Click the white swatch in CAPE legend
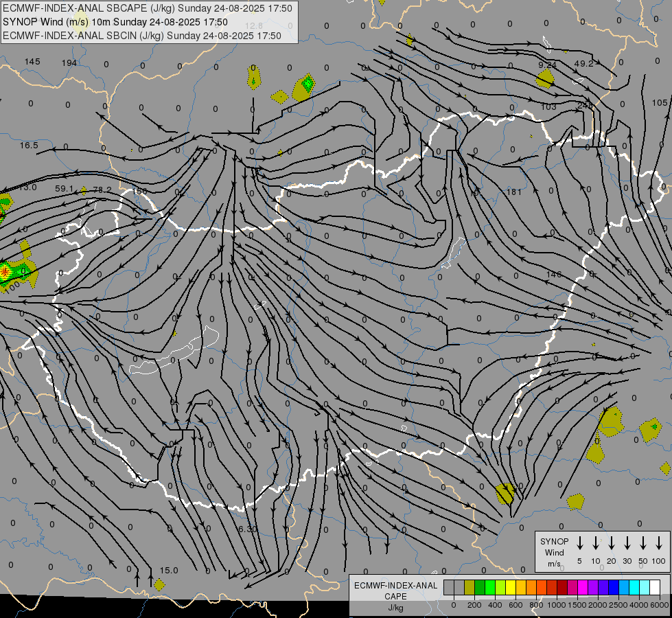This screenshot has height=618, width=672. [x=654, y=587]
